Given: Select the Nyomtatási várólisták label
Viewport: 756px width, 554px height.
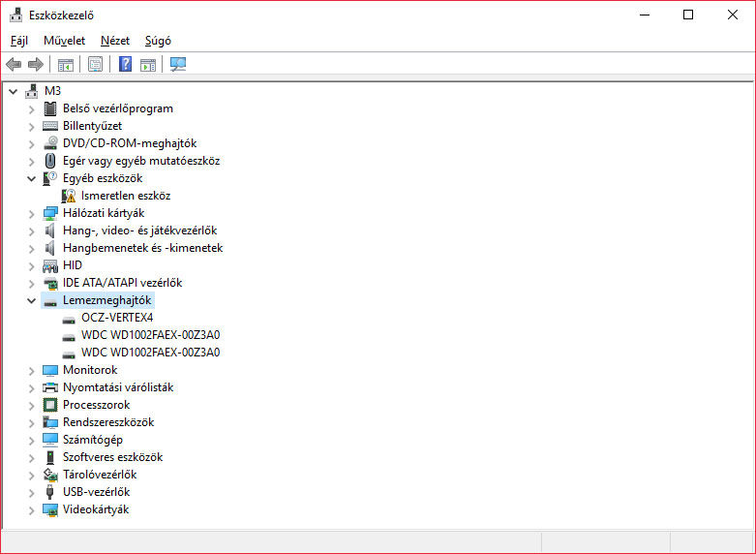Looking at the screenshot, I should [x=118, y=387].
